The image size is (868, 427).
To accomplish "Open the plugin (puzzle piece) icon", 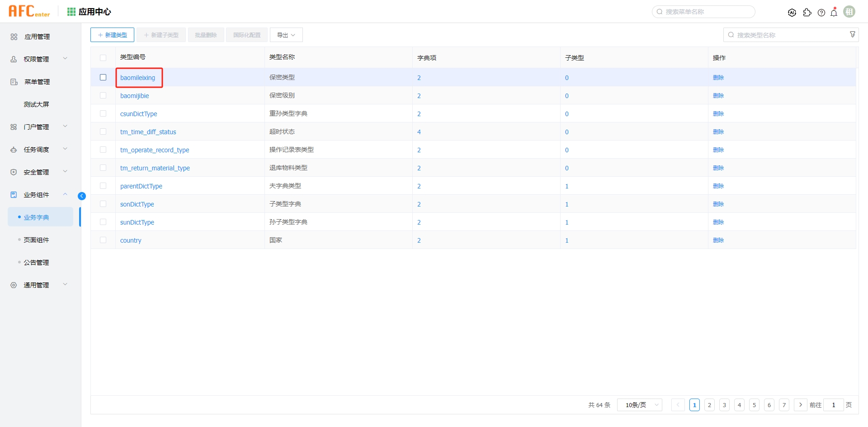I will [807, 13].
